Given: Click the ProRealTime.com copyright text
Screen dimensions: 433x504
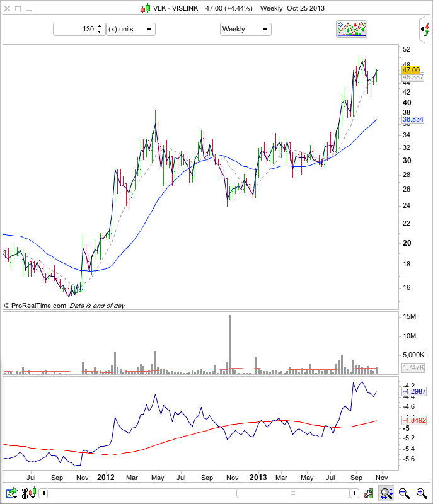Looking at the screenshot, I should tap(35, 306).
